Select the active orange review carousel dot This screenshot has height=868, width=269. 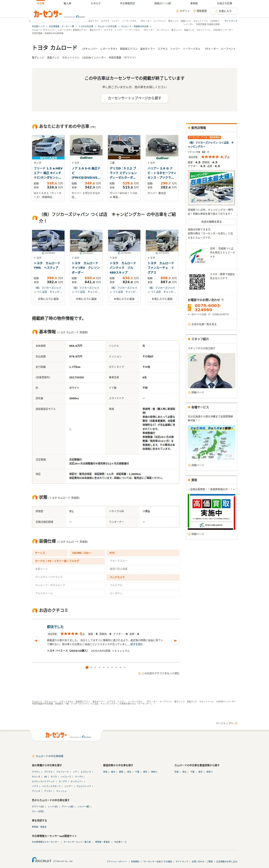click(87, 667)
